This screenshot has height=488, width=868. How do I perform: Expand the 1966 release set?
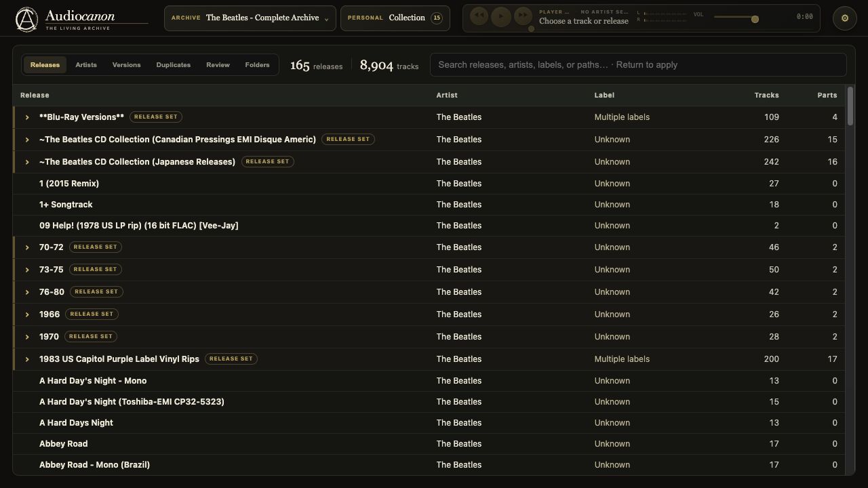tap(27, 314)
